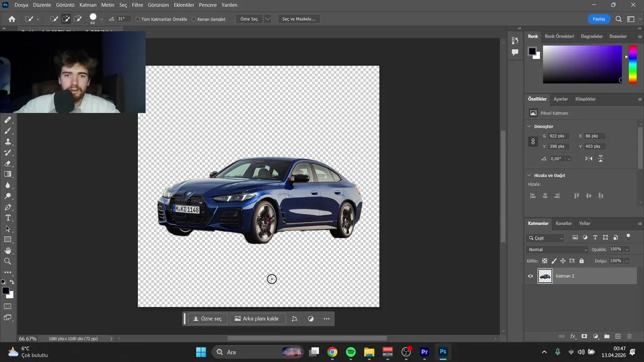Choose the New Selection brush mode
This screenshot has height=362, width=644.
pyautogui.click(x=54, y=19)
